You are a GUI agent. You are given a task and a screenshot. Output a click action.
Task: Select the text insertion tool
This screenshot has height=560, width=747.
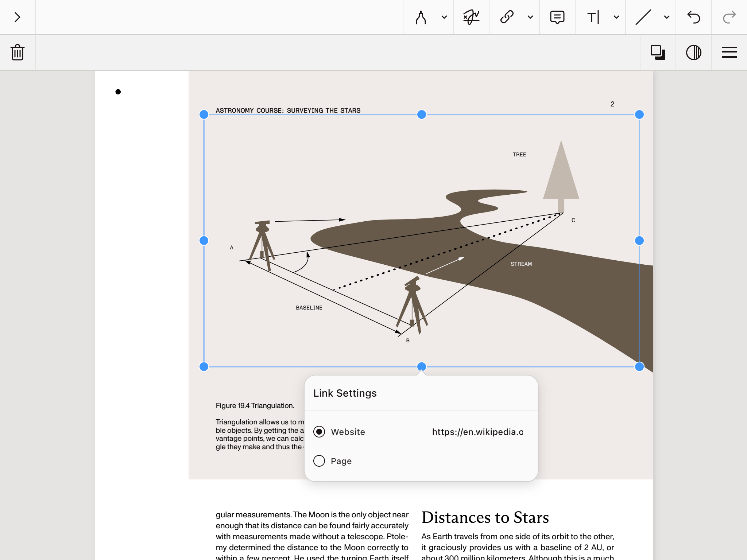coord(593,17)
